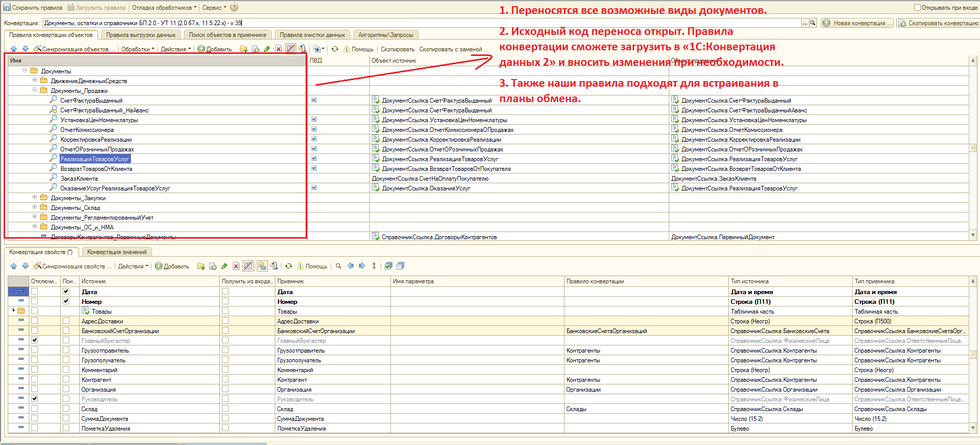Open help via the round question mark icon
Viewport: 980px width, 445px height.
234,8
